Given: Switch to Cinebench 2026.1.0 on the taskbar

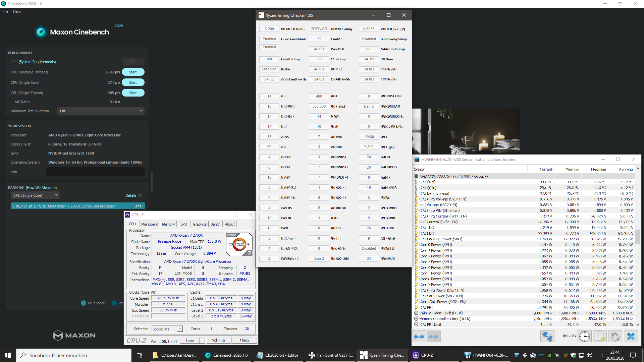Looking at the screenshot, I should tap(226, 355).
